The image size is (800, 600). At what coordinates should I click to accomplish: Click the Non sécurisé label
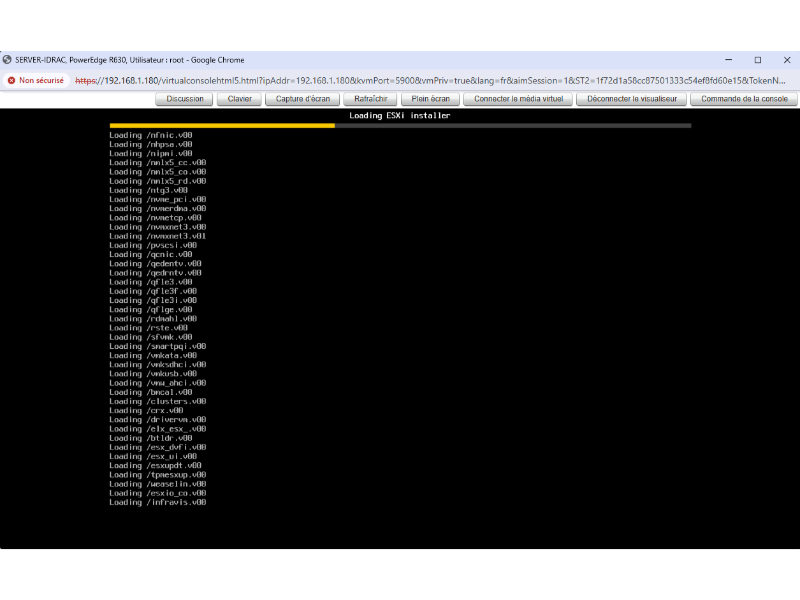pyautogui.click(x=41, y=80)
